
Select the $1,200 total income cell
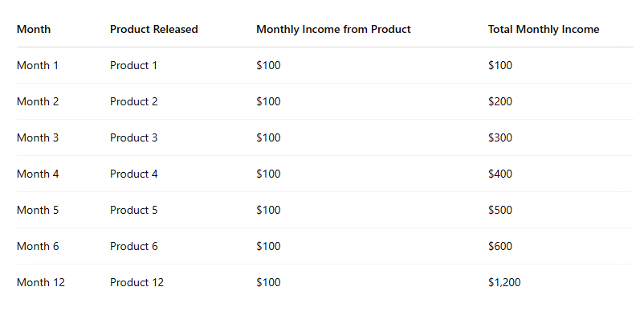point(505,283)
